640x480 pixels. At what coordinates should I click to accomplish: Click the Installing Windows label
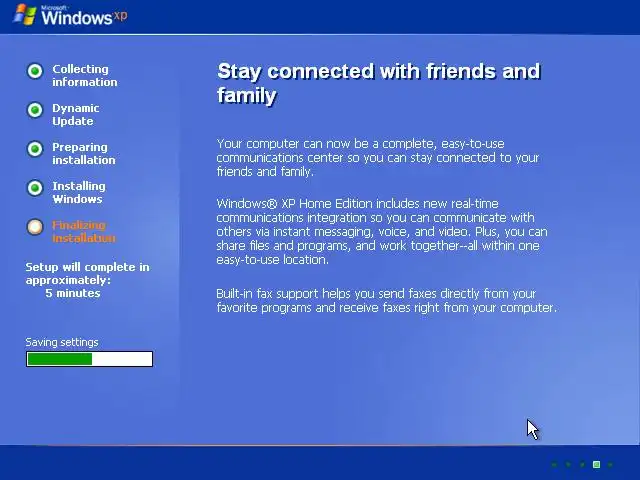(79, 193)
